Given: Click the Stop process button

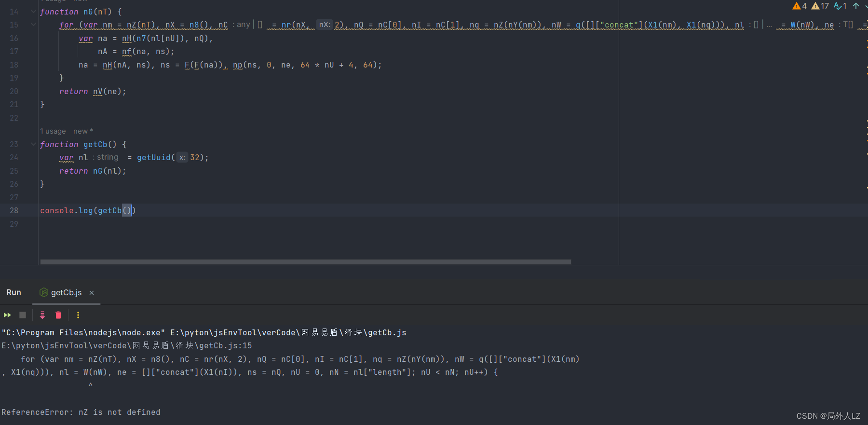Looking at the screenshot, I should (23, 315).
